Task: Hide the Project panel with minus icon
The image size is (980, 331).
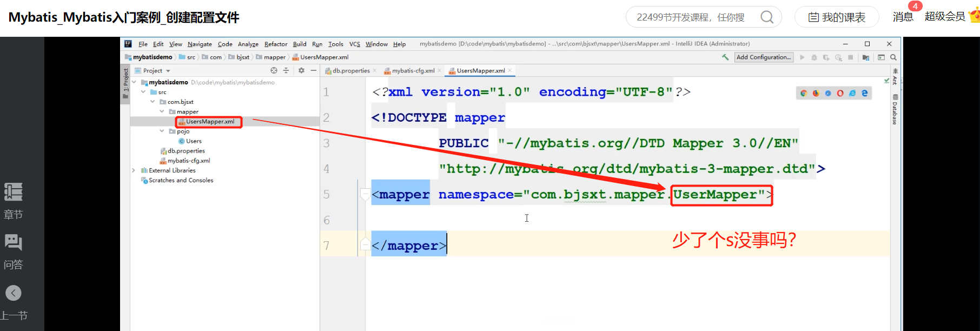Action: click(x=313, y=70)
